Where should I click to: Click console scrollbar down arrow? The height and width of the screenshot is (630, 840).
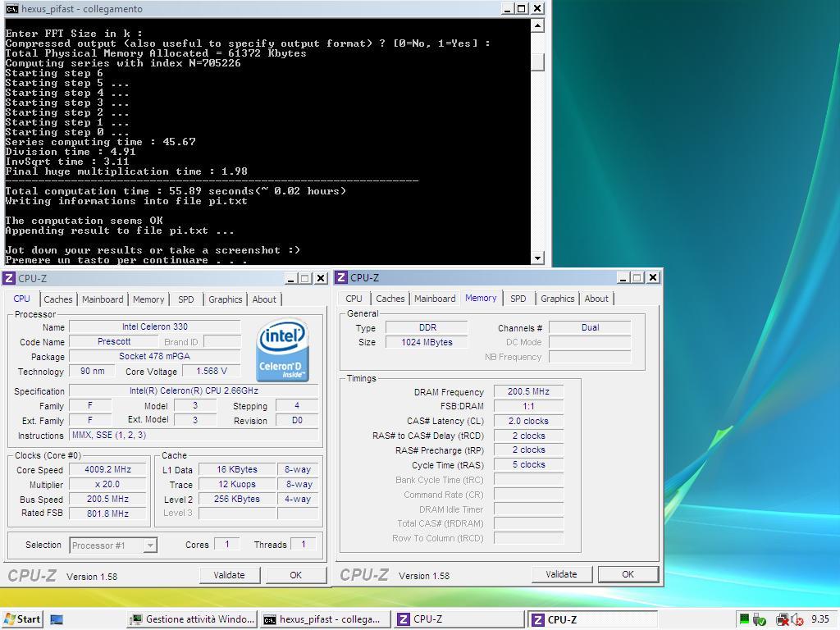point(538,258)
